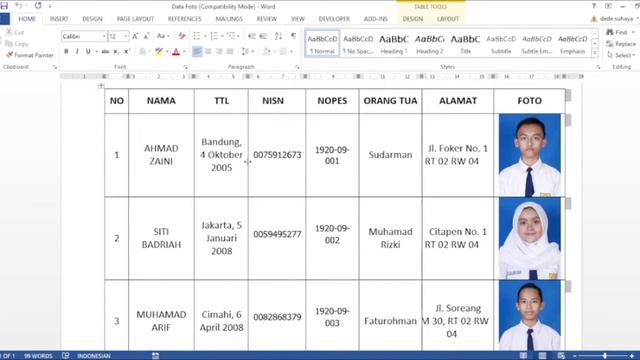
Task: Click the Grow Font icon
Action: pos(136,36)
